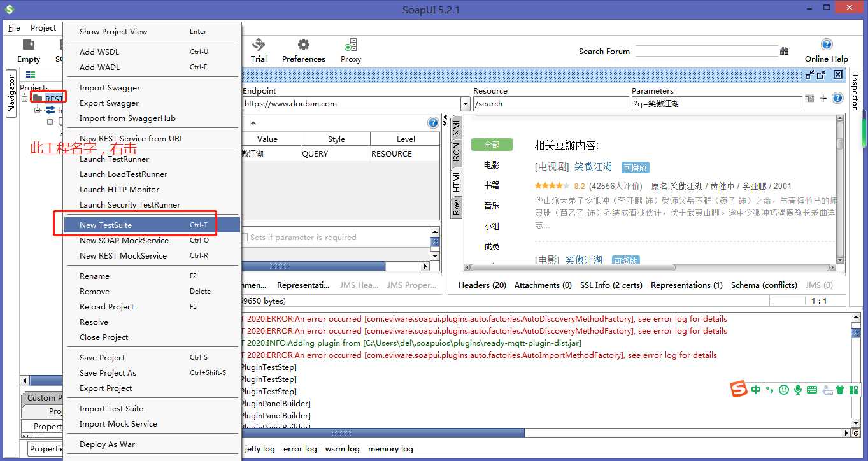868x461 pixels.
Task: Click the green navigator list-view icon
Action: click(x=31, y=74)
